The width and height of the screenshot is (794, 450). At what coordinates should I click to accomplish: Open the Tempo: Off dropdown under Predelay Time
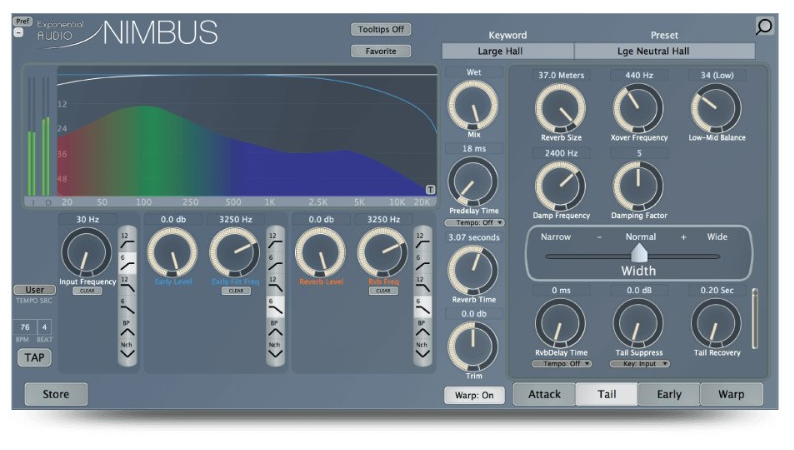474,223
